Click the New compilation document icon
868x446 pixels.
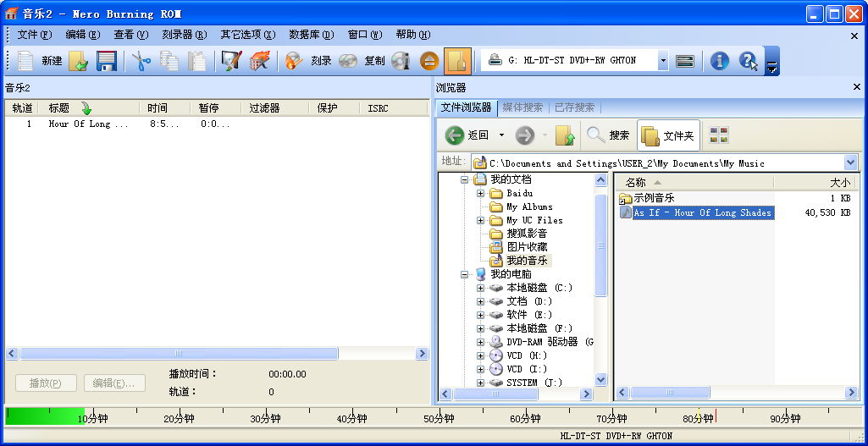(x=25, y=61)
